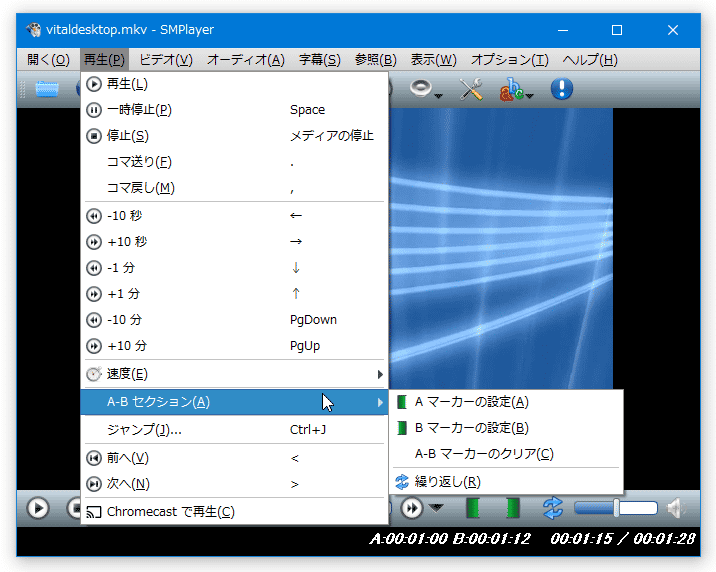Screen dimensions: 716x572
Task: Click second green B marker button in control bar
Action: (x=513, y=508)
